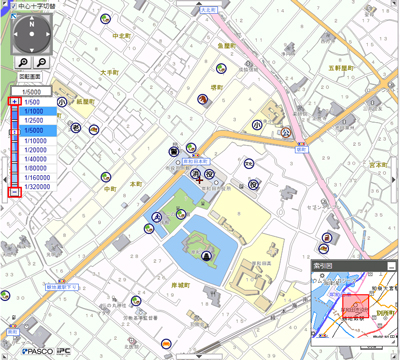Viewport: 400px width, 360px height.
Task: Toggle the 中心十字切替 checkbox
Action: coord(14,6)
